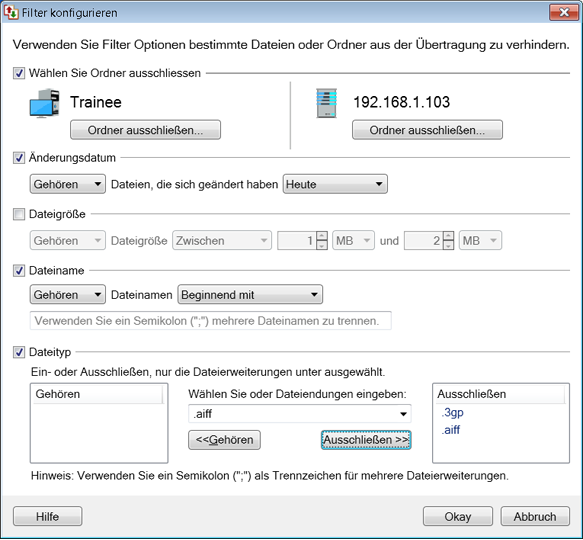583x540 pixels.
Task: Click the Trainee computer icon
Action: tap(44, 103)
